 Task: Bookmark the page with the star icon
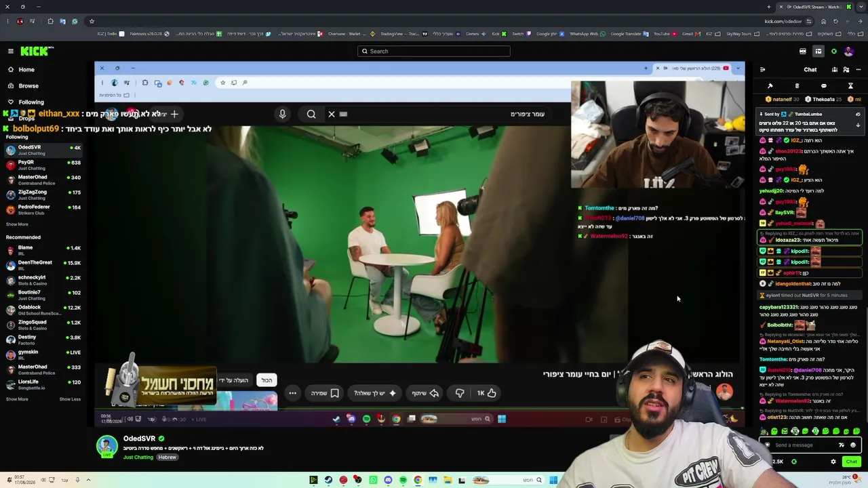pos(92,21)
